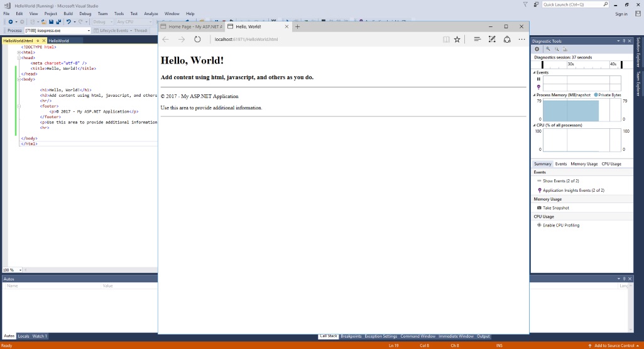
Task: Click the browser address bar
Action: 314,39
